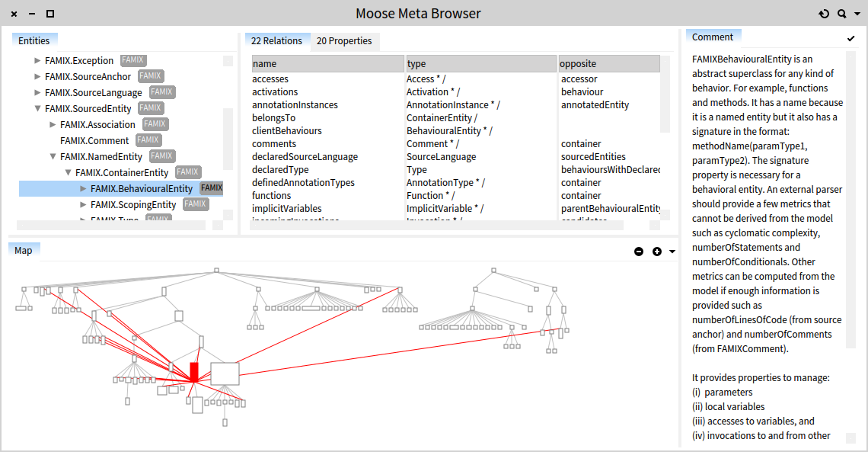Select the belongsTo relation

(x=273, y=118)
